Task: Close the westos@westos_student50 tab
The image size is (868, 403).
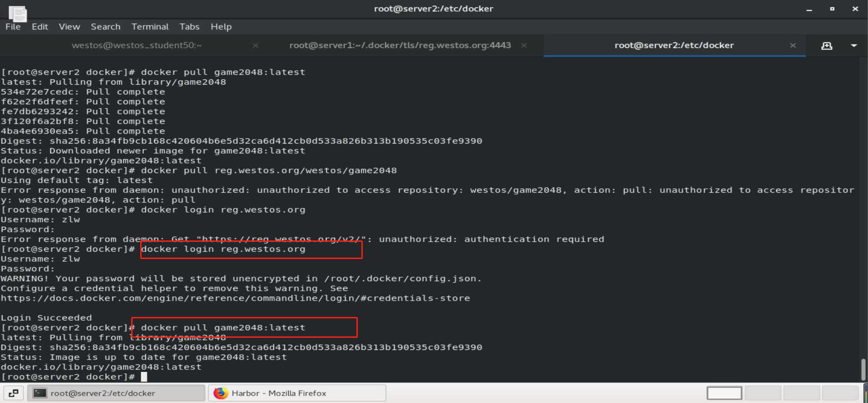Action: tap(256, 45)
